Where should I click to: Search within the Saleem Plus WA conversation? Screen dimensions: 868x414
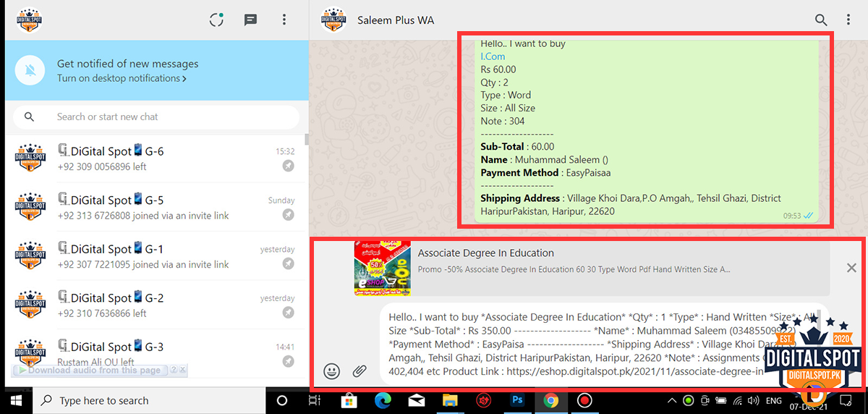pyautogui.click(x=821, y=20)
